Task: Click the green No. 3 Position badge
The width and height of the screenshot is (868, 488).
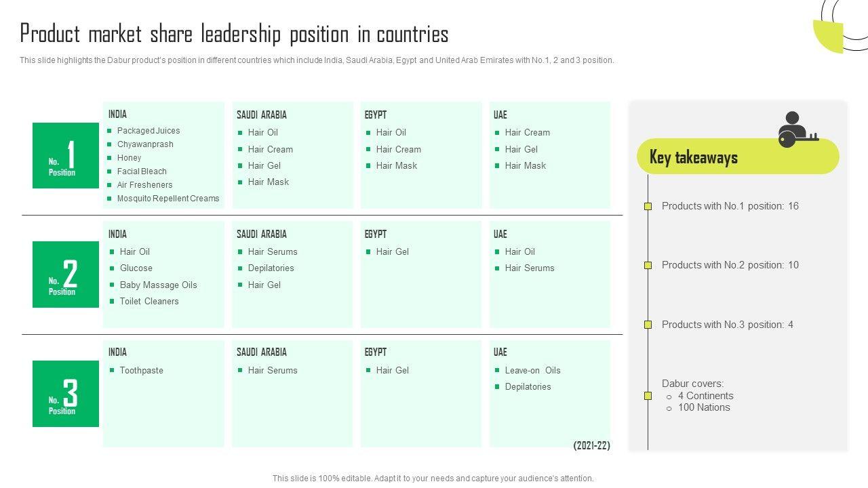Action: 66,394
